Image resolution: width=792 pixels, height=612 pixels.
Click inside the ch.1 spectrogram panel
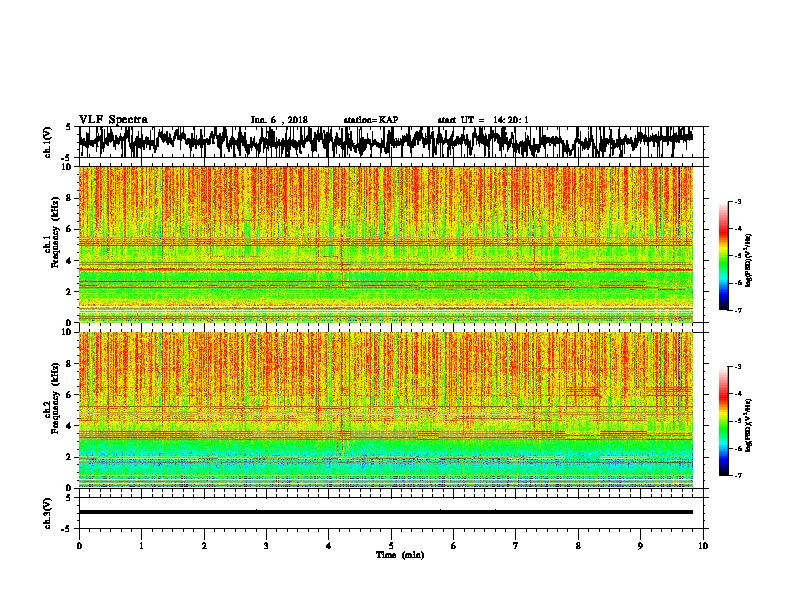pos(386,244)
